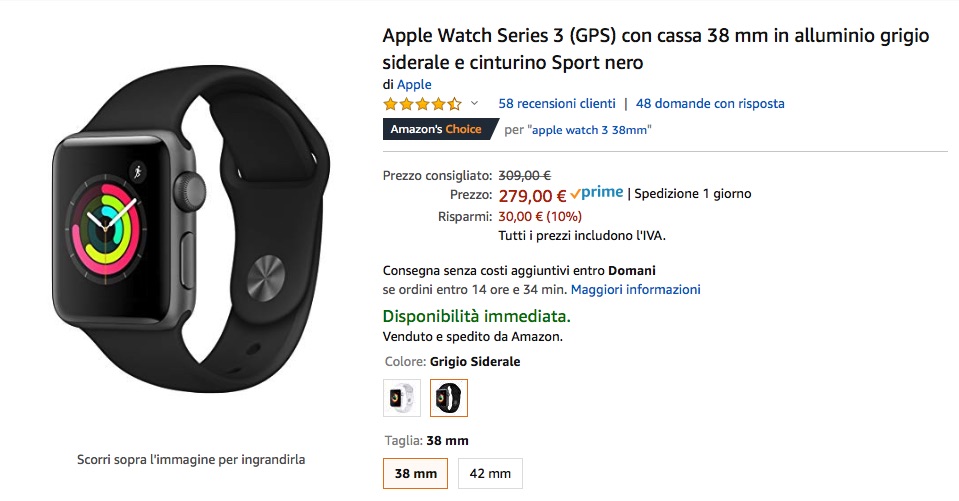Expand the rating breakdown chevron
Viewport: 959px width, 501px height.
pos(474,103)
